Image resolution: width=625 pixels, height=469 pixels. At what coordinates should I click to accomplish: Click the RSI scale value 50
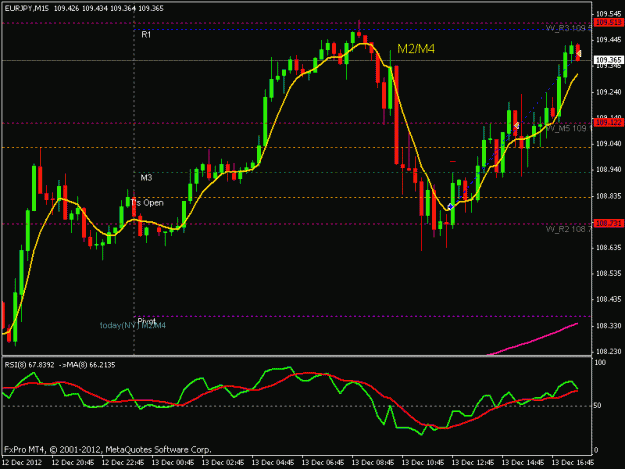[x=597, y=405]
